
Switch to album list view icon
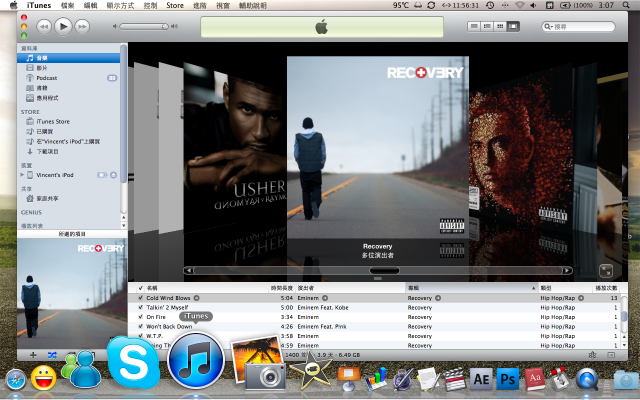pyautogui.click(x=487, y=27)
